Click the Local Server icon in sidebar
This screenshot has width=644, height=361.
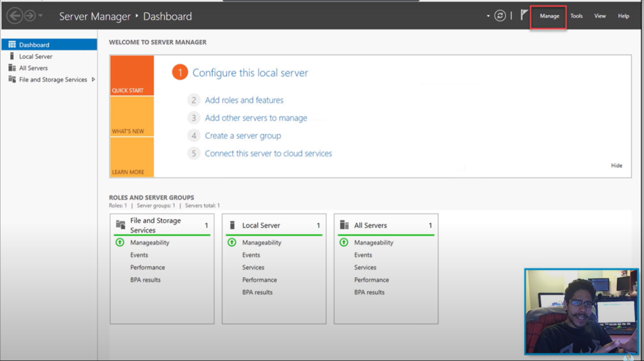pos(12,56)
